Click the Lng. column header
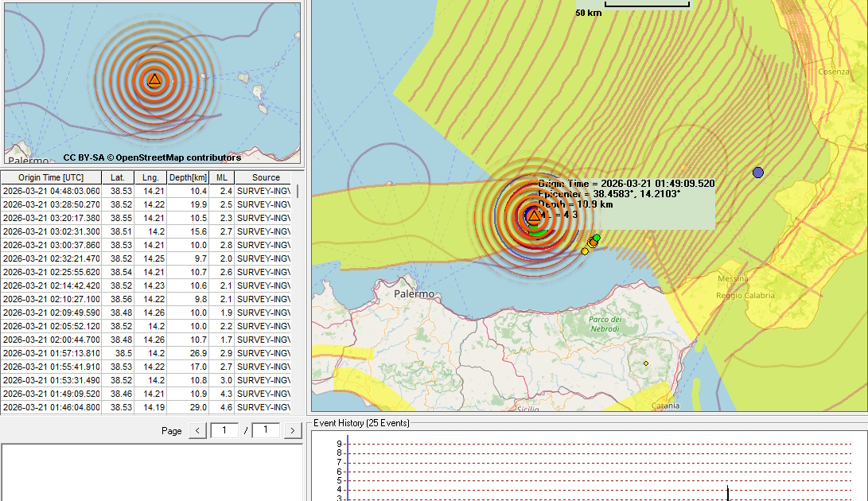Viewport: 868px width, 501px height. (x=150, y=177)
